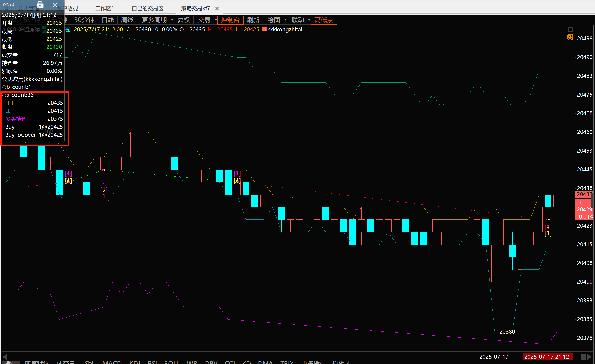Click the 更多周期 button
595x364 pixels.
154,20
